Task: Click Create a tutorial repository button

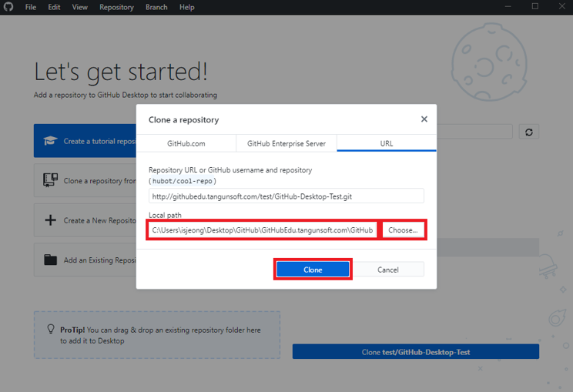Action: pyautogui.click(x=85, y=141)
